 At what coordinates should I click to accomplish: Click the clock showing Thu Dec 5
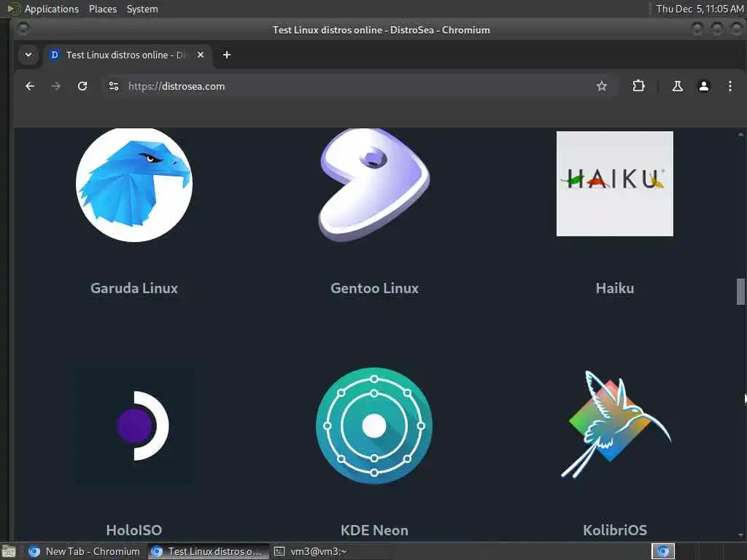click(x=700, y=9)
